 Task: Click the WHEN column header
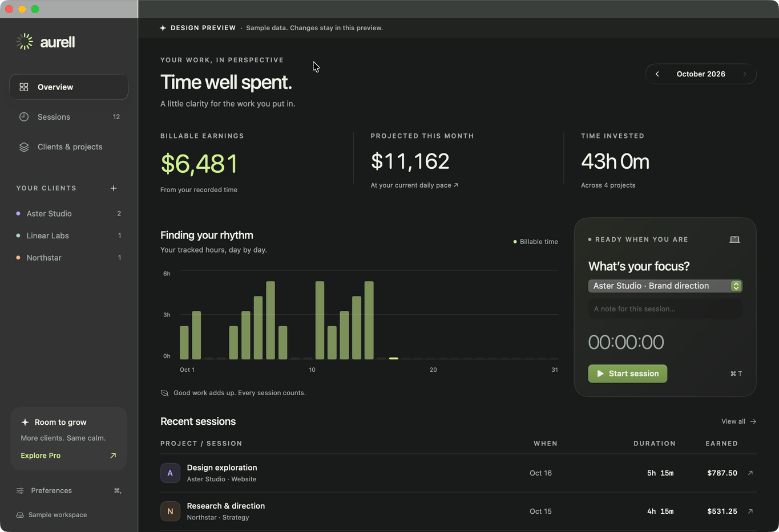click(x=546, y=444)
